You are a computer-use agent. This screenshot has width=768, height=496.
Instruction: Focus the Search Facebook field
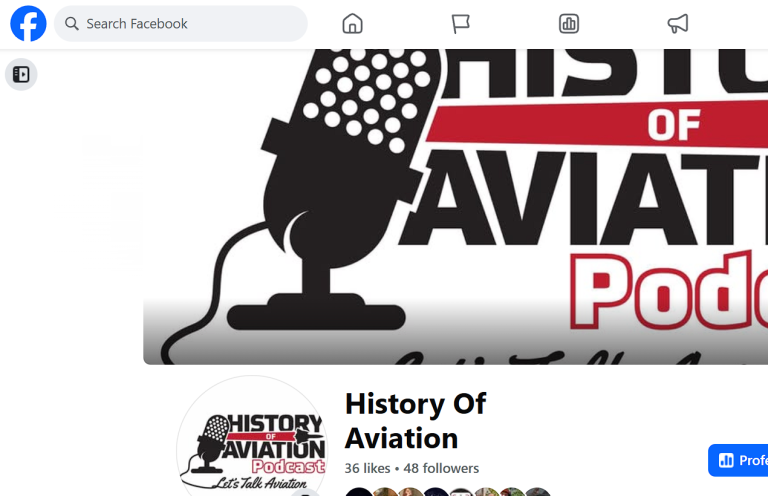pyautogui.click(x=181, y=24)
